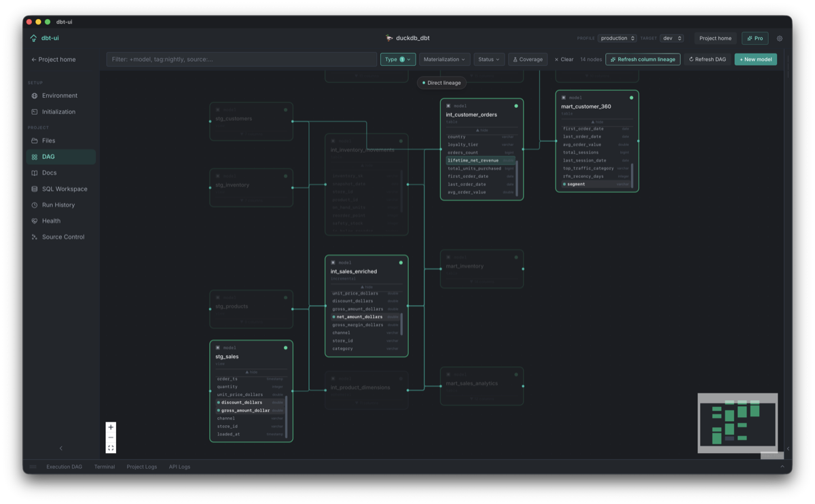Collapse columns of stg_sales with hide
The image size is (815, 504).
point(251,372)
